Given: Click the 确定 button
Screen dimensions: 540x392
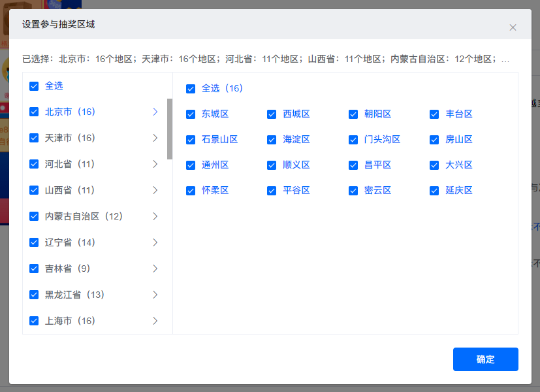Looking at the screenshot, I should [x=485, y=359].
